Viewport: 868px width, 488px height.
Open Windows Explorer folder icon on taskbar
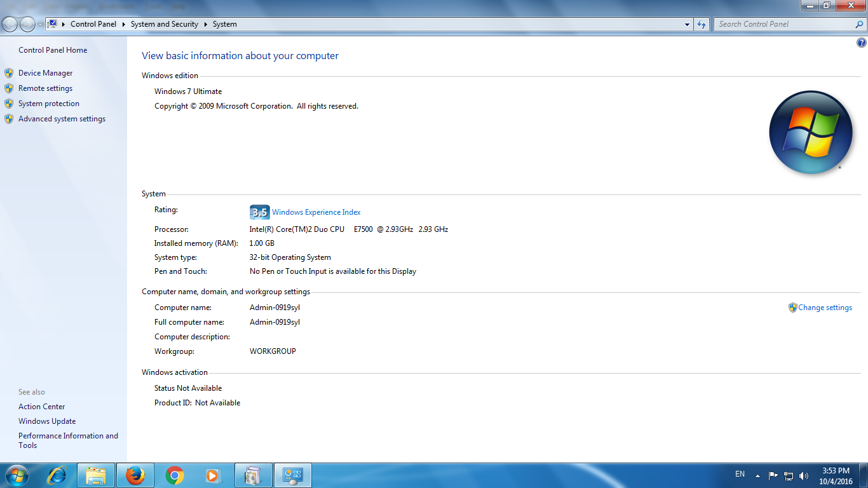(x=96, y=475)
